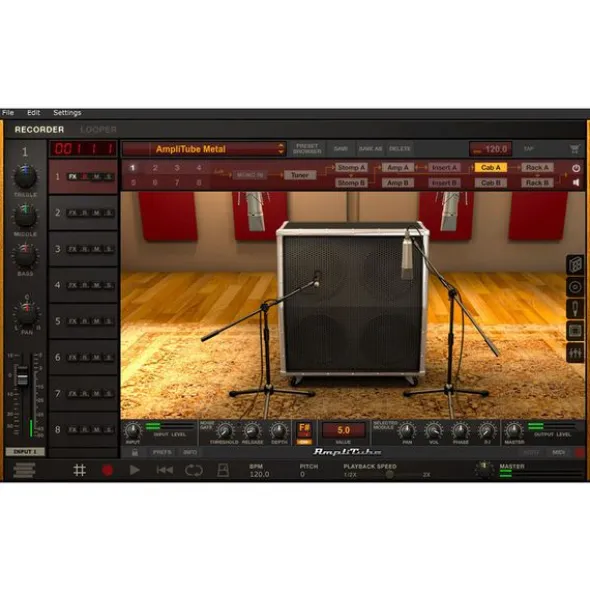Image resolution: width=590 pixels, height=591 pixels.
Task: Open the microphone view side icon
Action: [x=575, y=309]
